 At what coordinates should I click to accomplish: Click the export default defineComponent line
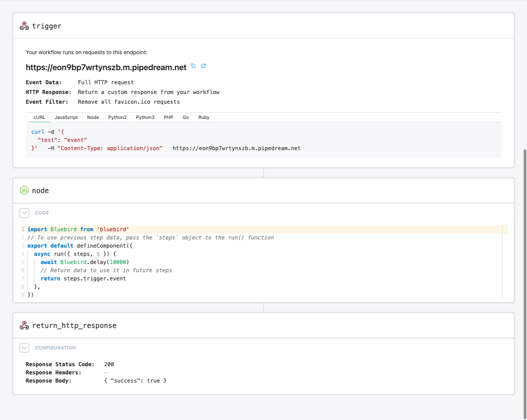(80, 246)
